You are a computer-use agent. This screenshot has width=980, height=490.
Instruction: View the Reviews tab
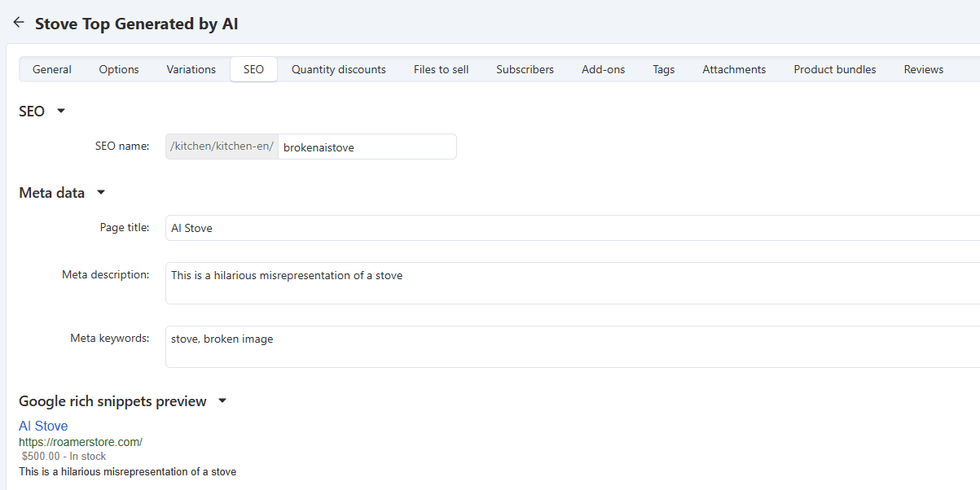pos(923,69)
